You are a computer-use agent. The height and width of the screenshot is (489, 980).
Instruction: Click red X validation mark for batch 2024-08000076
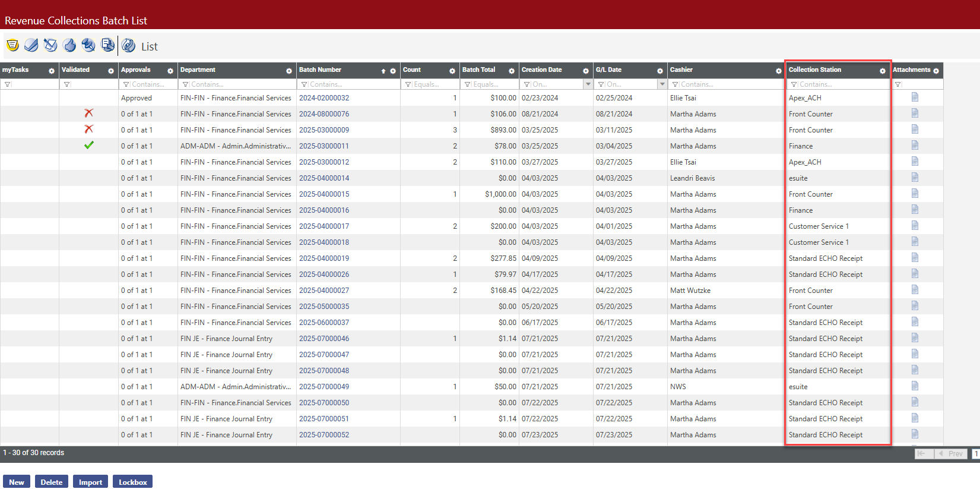(89, 113)
